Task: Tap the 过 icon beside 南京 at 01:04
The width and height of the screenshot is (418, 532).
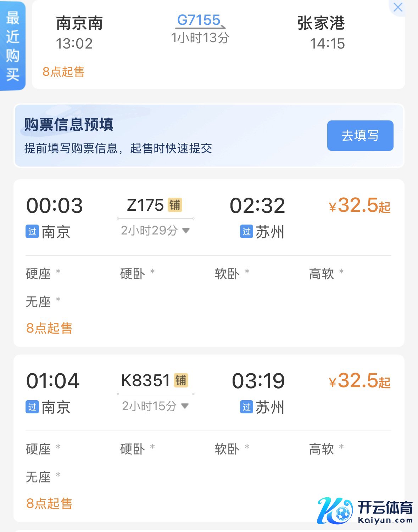Action: click(x=32, y=407)
